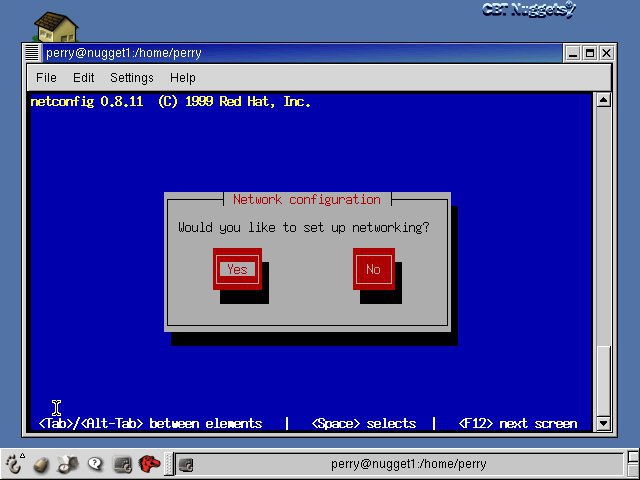640x480 pixels.
Task: Launch the GNOME terminal from the panel
Action: coord(122,464)
